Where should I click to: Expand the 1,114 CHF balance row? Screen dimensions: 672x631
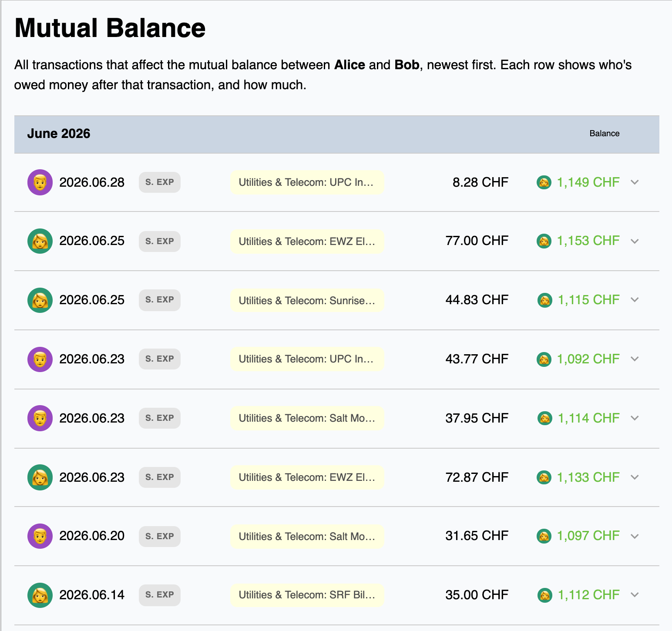[x=635, y=418]
